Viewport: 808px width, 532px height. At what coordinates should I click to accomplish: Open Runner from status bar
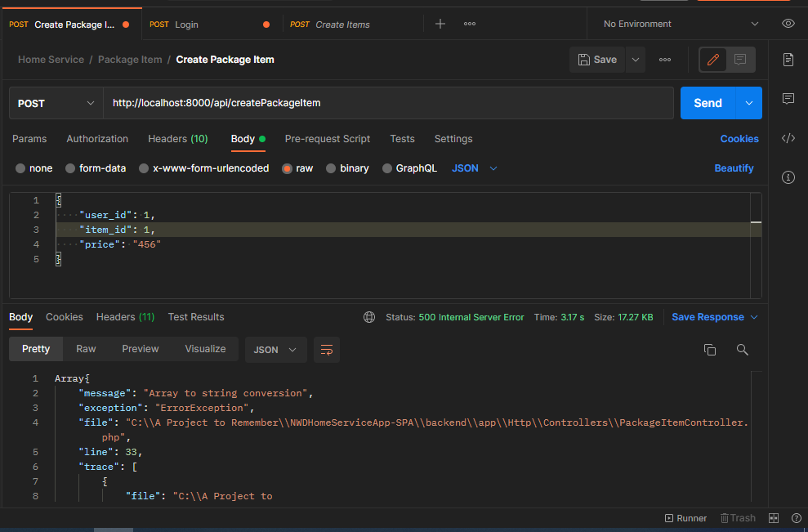coord(686,518)
